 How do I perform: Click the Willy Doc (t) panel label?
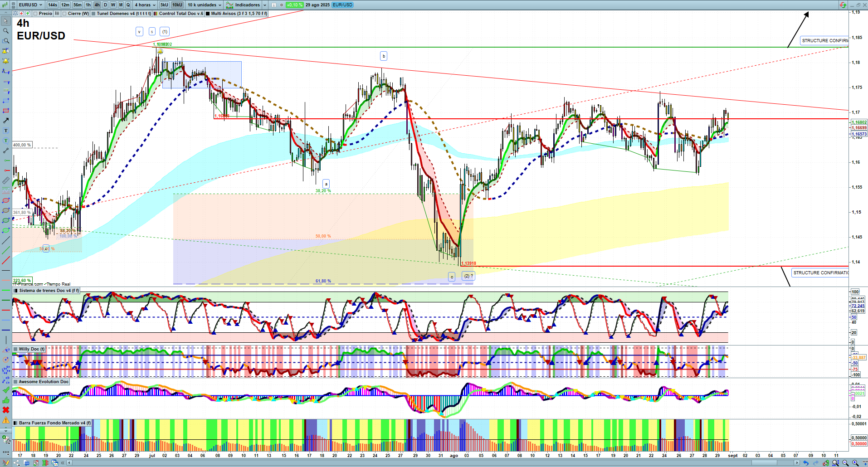[x=32, y=349]
